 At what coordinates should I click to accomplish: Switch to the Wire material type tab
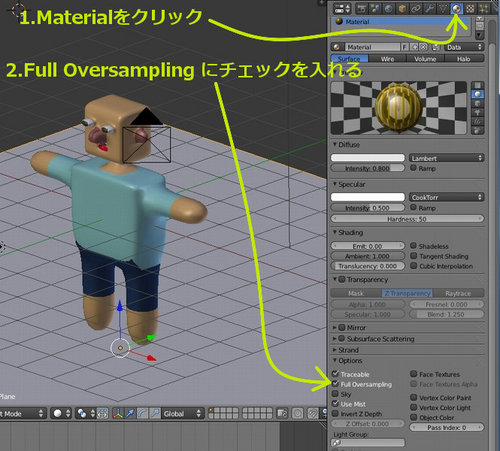[387, 59]
